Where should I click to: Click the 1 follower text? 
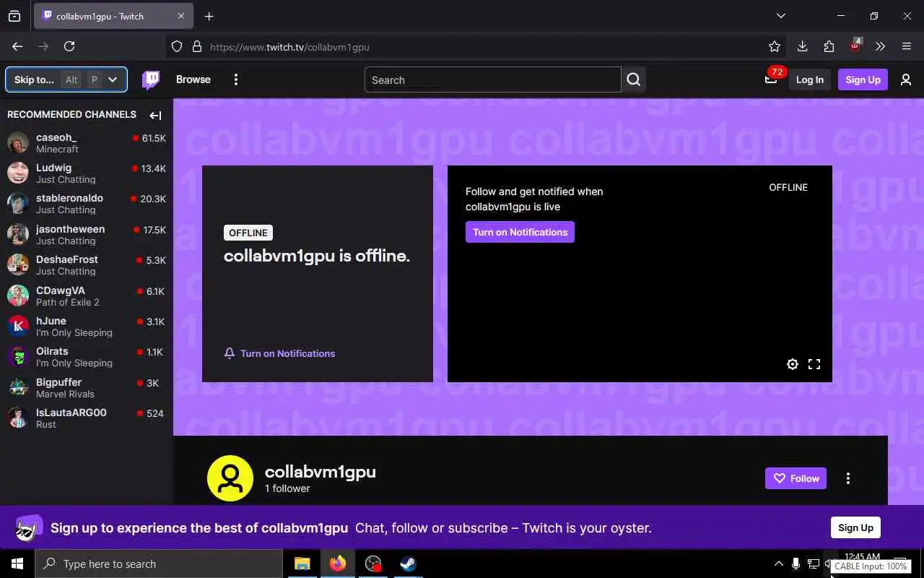[x=287, y=488]
